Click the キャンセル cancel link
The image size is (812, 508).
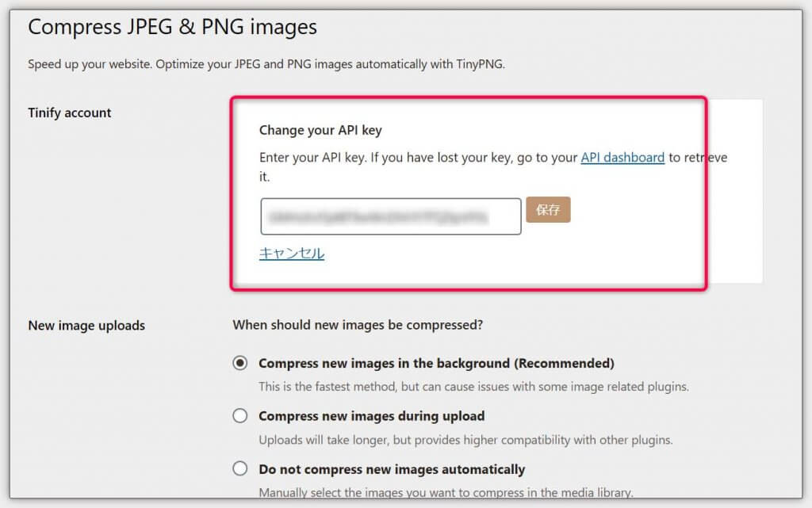(x=291, y=254)
